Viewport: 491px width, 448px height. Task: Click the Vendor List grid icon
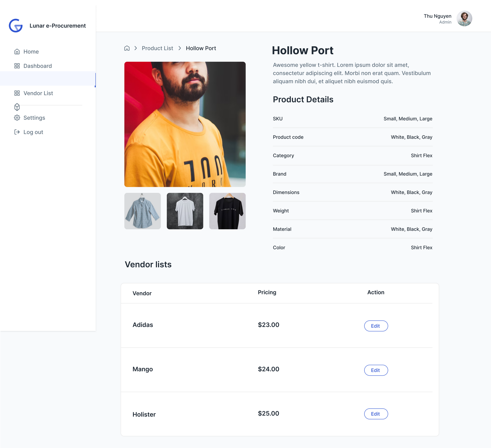click(17, 93)
